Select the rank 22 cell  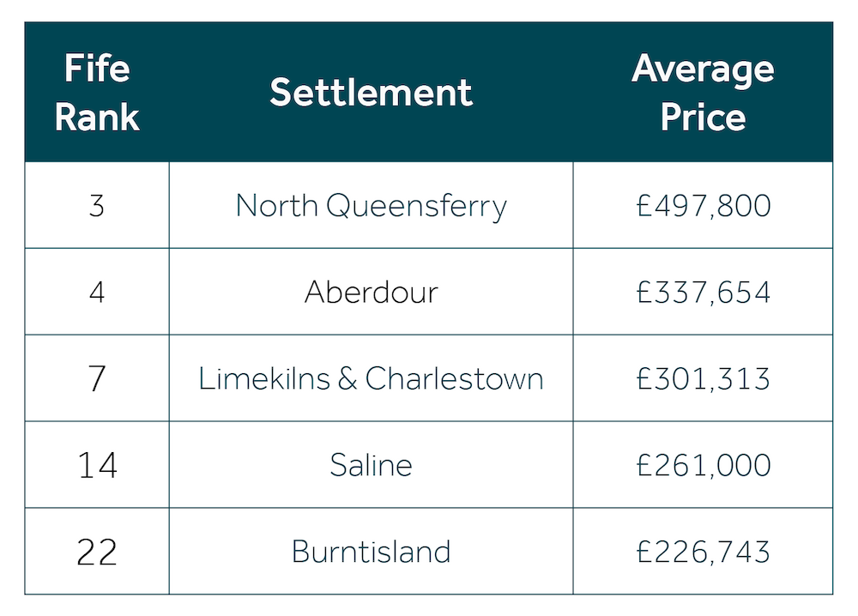(x=97, y=551)
